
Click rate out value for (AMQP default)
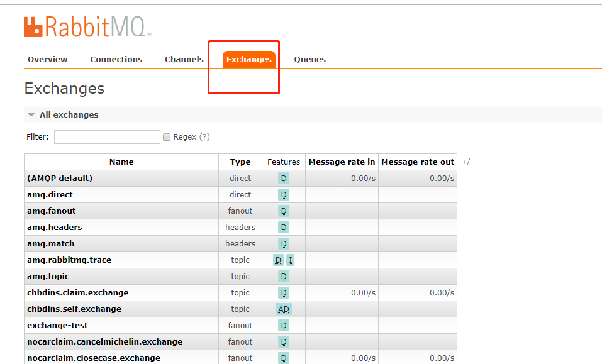point(442,179)
